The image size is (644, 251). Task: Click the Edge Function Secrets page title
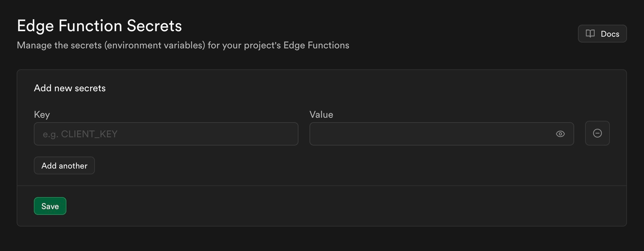coord(100,26)
